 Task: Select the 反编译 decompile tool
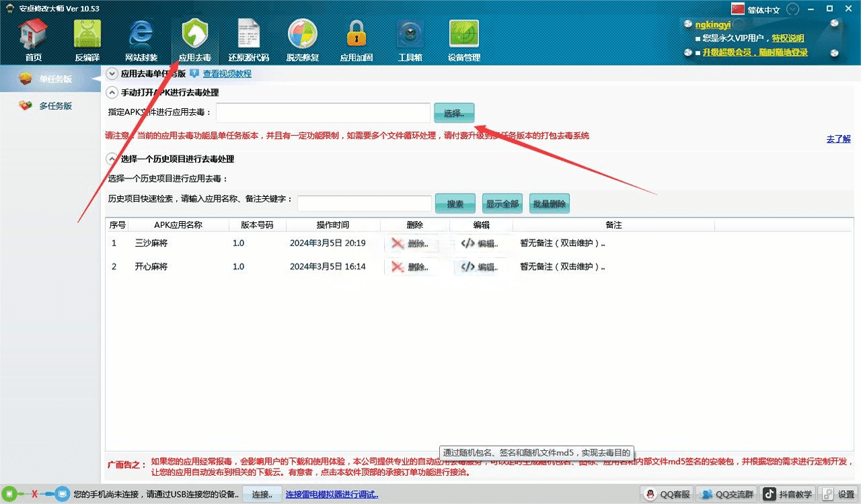pyautogui.click(x=87, y=40)
